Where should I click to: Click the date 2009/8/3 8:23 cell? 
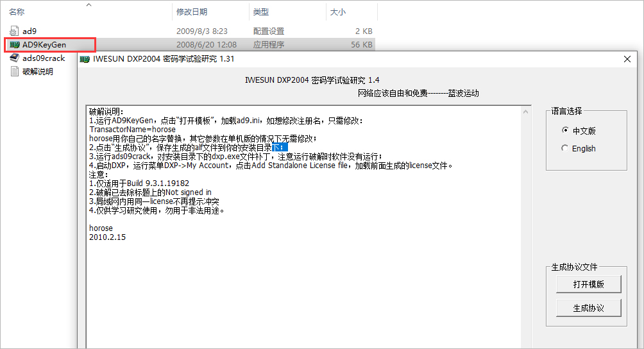click(201, 31)
